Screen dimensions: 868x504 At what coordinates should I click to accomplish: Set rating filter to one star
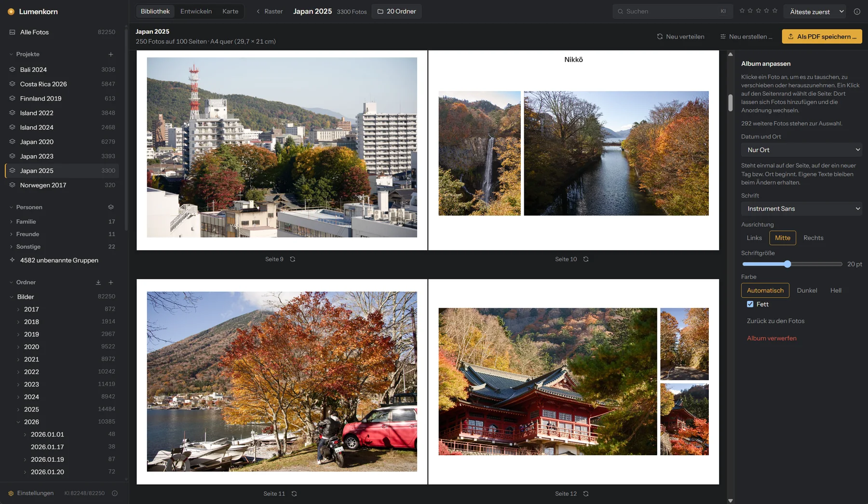tap(742, 11)
